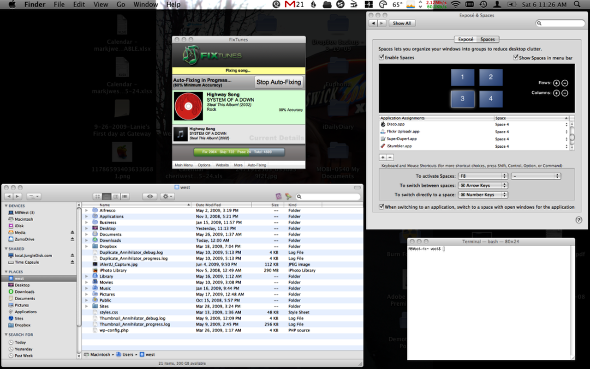Viewport: 590px width, 369px height.
Task: Switch to the Exposé tab in preferences
Action: (465, 39)
